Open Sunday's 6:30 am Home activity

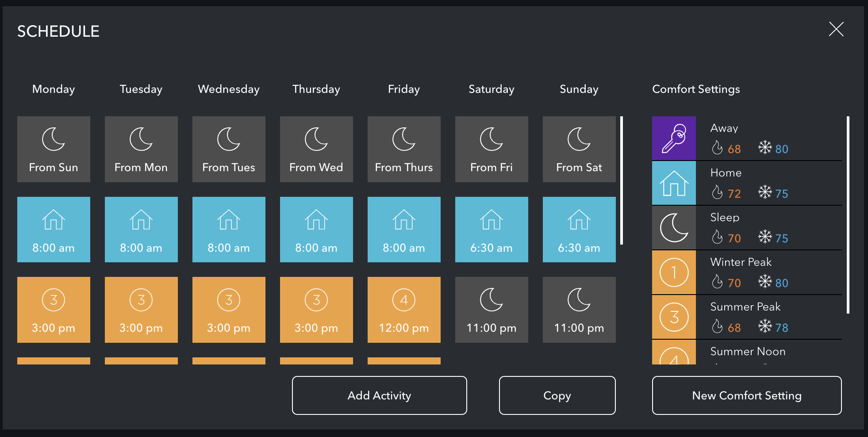(x=579, y=230)
